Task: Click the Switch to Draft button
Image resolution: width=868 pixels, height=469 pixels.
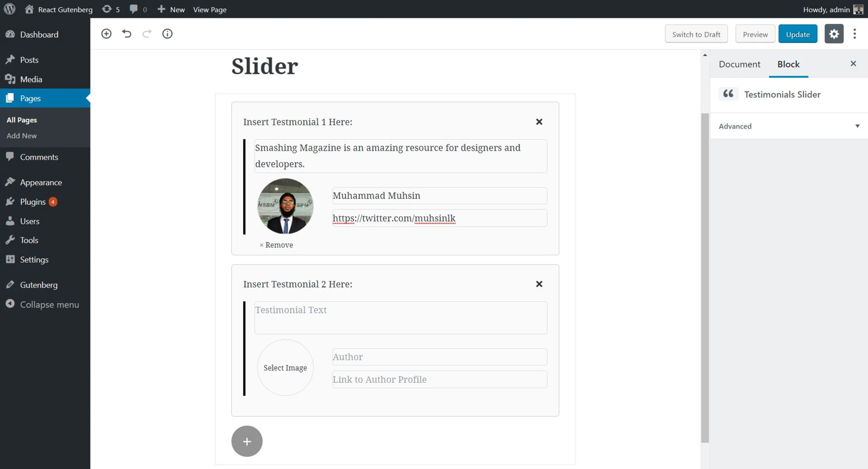Action: (x=696, y=34)
